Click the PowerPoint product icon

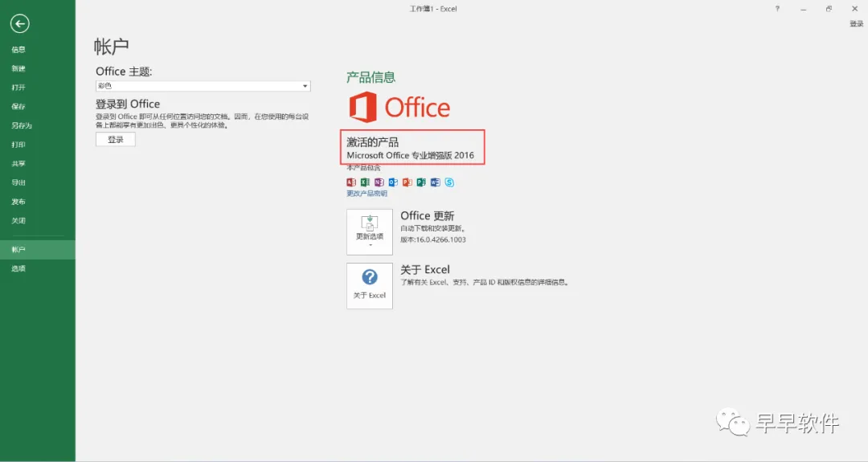[407, 182]
